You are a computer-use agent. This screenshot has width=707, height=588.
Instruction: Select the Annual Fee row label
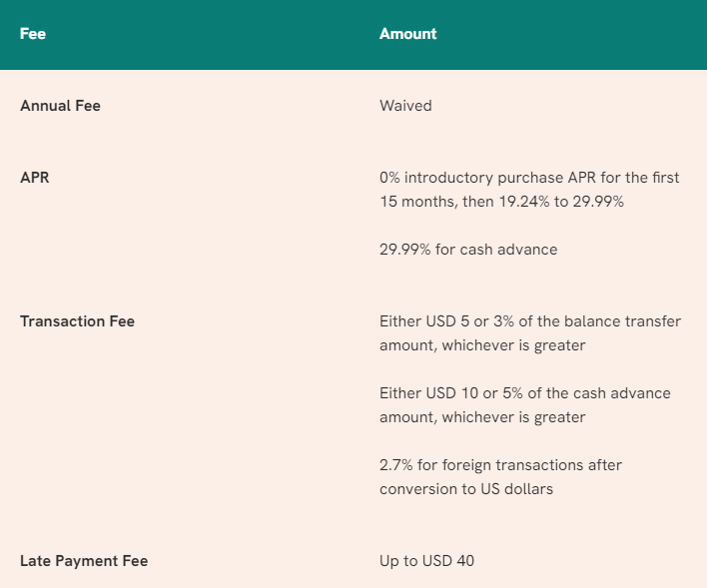click(61, 106)
